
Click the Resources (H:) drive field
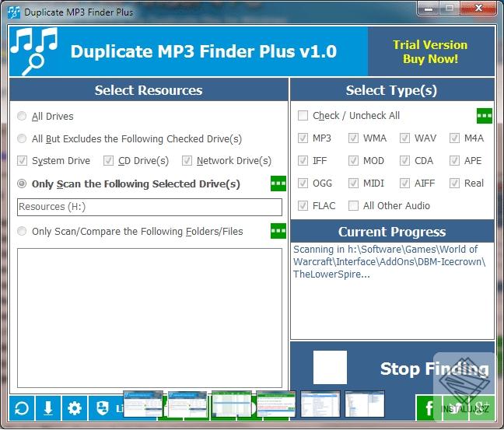click(x=149, y=207)
